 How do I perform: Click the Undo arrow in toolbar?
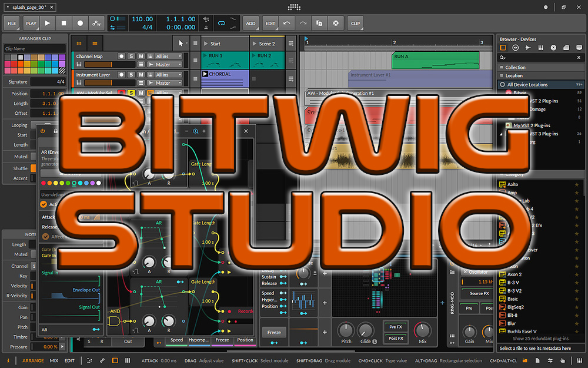(x=287, y=24)
